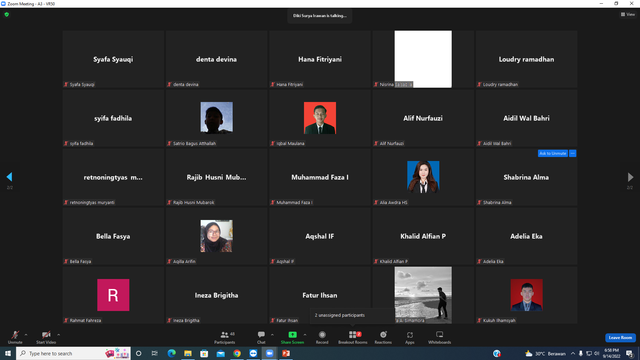Viewport: 640px width, 360px height.
Task: Open the Chat panel
Action: coord(261,337)
